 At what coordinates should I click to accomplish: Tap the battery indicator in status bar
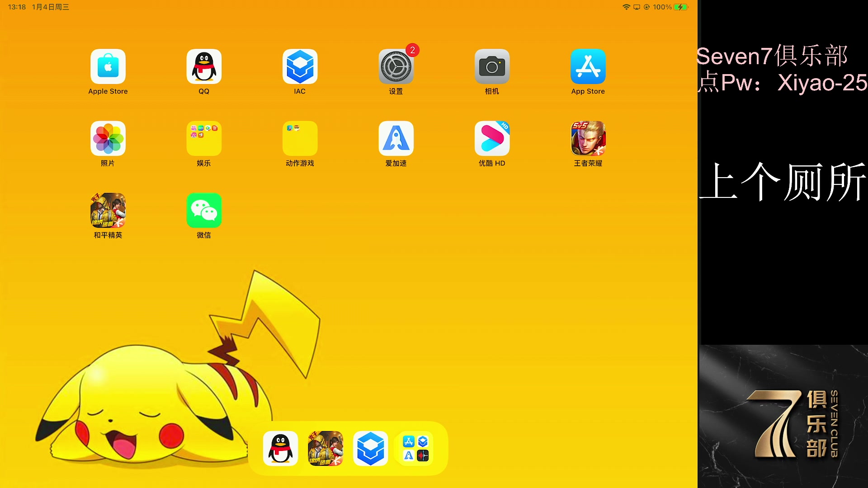(680, 7)
